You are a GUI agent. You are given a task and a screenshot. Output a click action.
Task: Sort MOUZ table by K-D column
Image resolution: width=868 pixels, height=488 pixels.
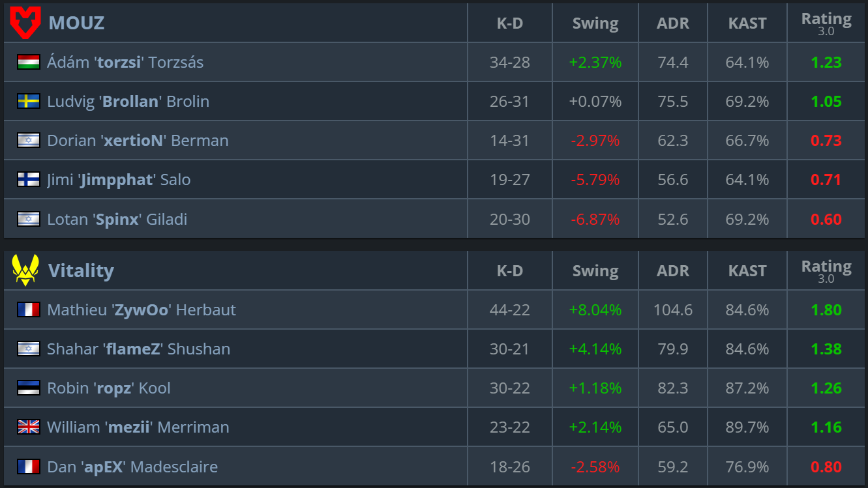click(x=510, y=23)
